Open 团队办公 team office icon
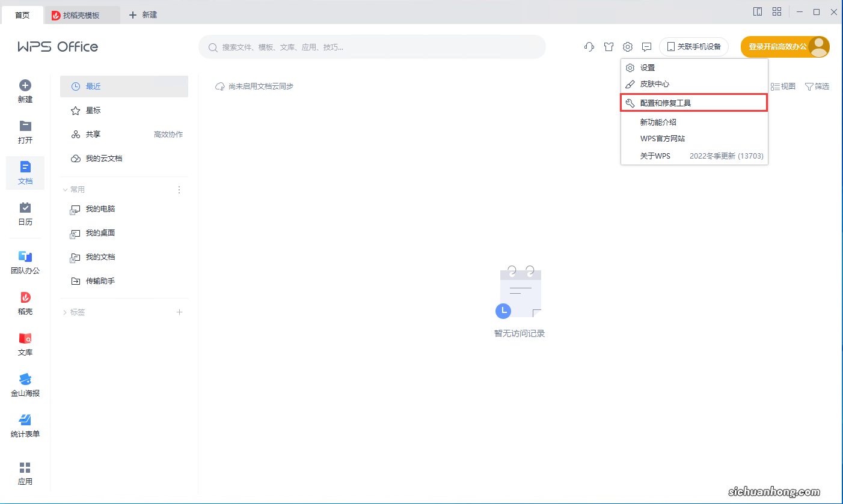 pyautogui.click(x=25, y=257)
